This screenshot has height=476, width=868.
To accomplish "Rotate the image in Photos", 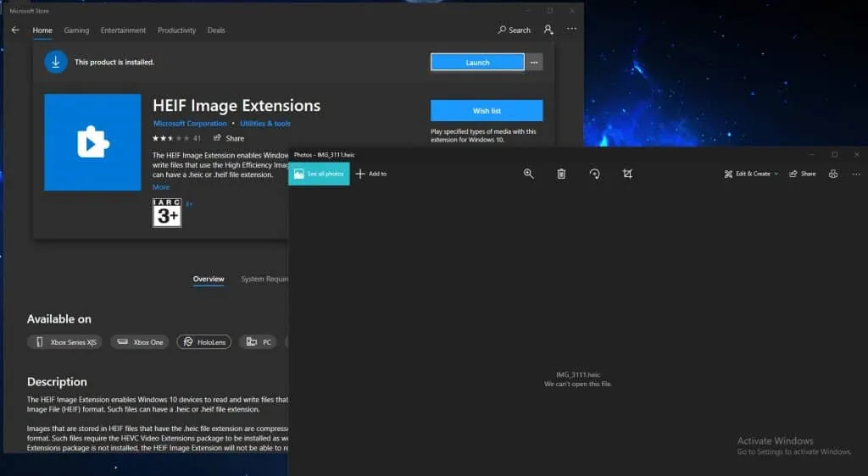I will [594, 174].
